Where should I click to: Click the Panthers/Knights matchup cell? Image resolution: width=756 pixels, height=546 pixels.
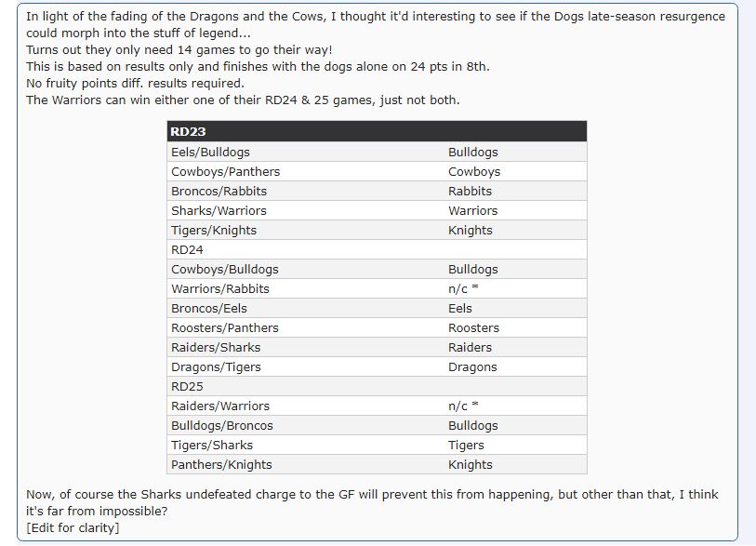221,464
